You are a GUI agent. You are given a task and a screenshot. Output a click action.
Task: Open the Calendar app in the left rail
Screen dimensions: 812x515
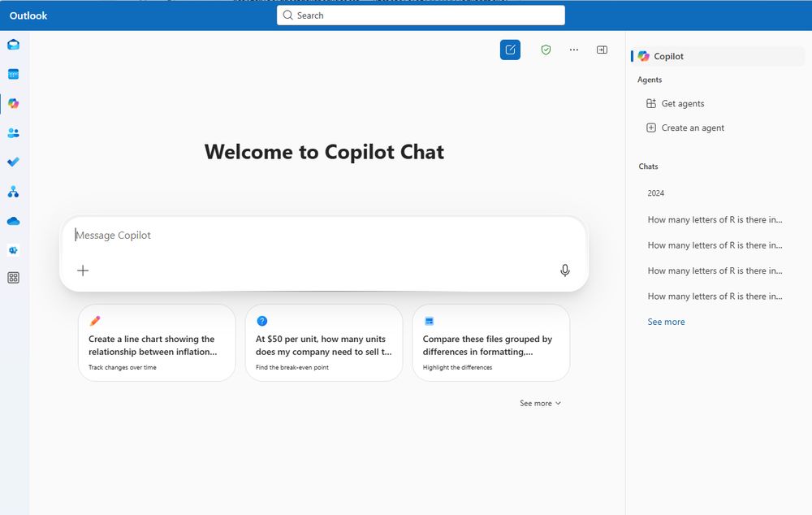(x=14, y=74)
